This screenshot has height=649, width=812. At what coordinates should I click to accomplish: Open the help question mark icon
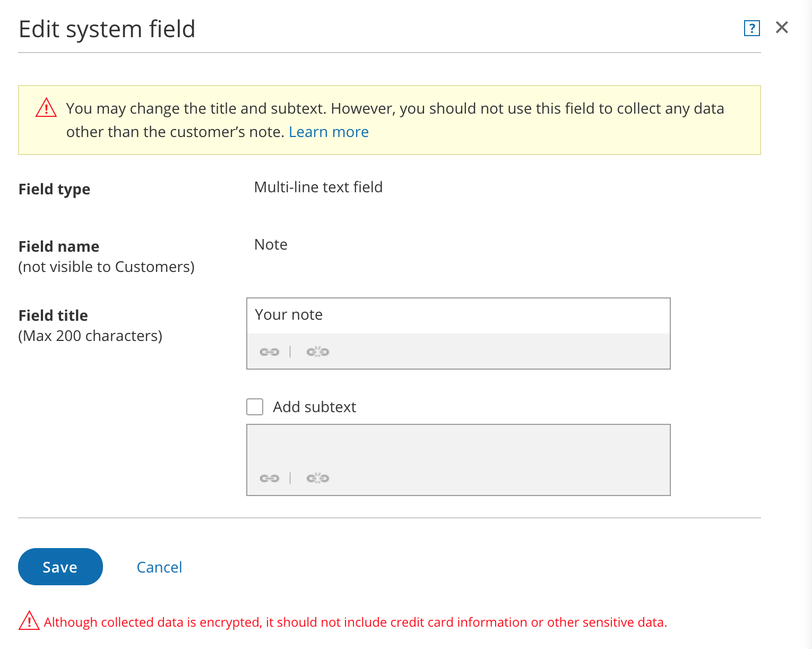click(x=751, y=28)
